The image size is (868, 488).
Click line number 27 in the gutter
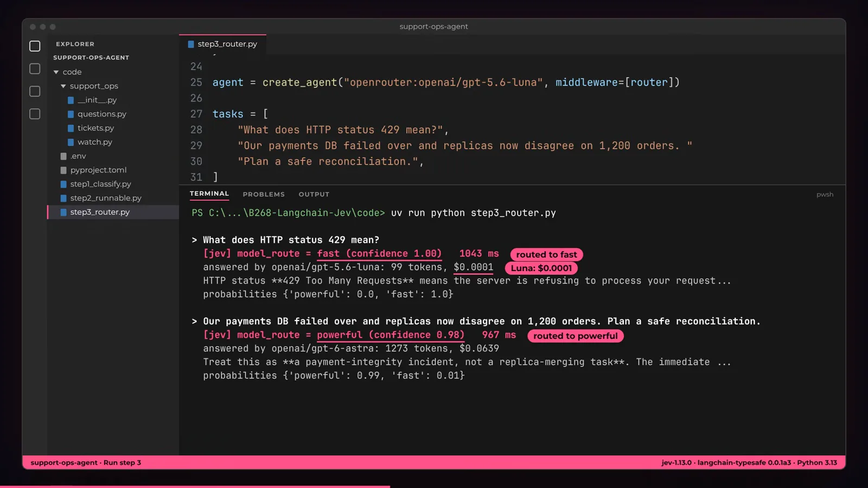tap(196, 114)
